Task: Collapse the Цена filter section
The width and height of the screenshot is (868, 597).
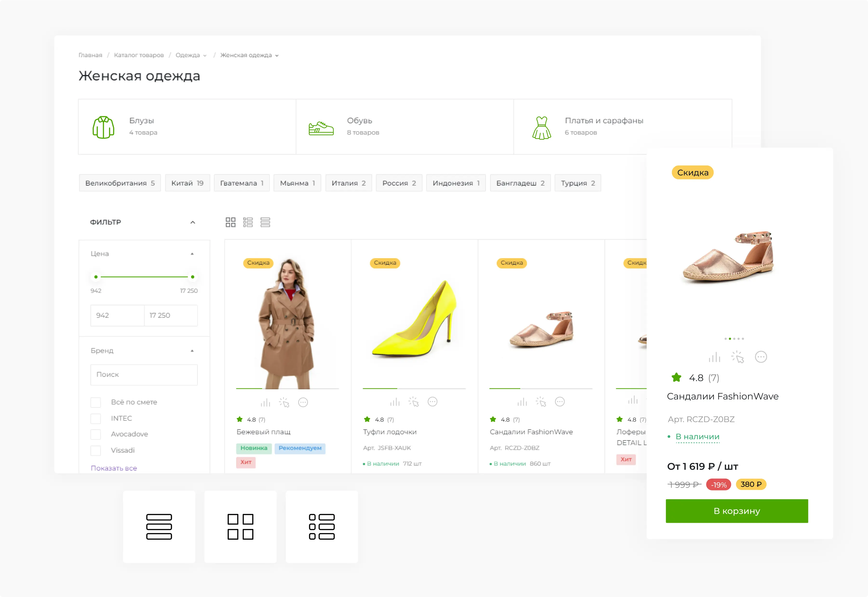Action: pos(192,254)
